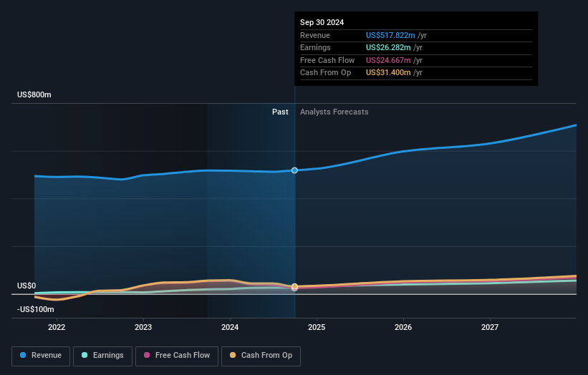The width and height of the screenshot is (588, 375).
Task: Click the teal Earnings legend dot
Action: (85, 355)
